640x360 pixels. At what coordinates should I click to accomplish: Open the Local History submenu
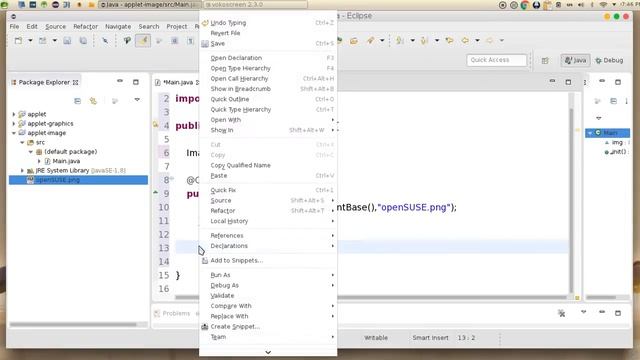point(268,221)
